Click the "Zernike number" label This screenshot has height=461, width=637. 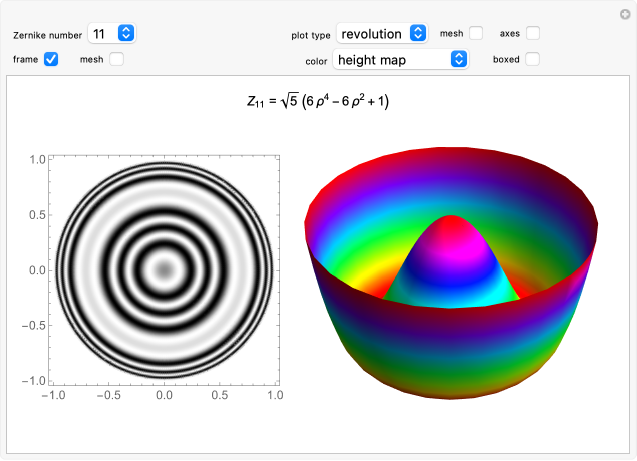pyautogui.click(x=47, y=35)
